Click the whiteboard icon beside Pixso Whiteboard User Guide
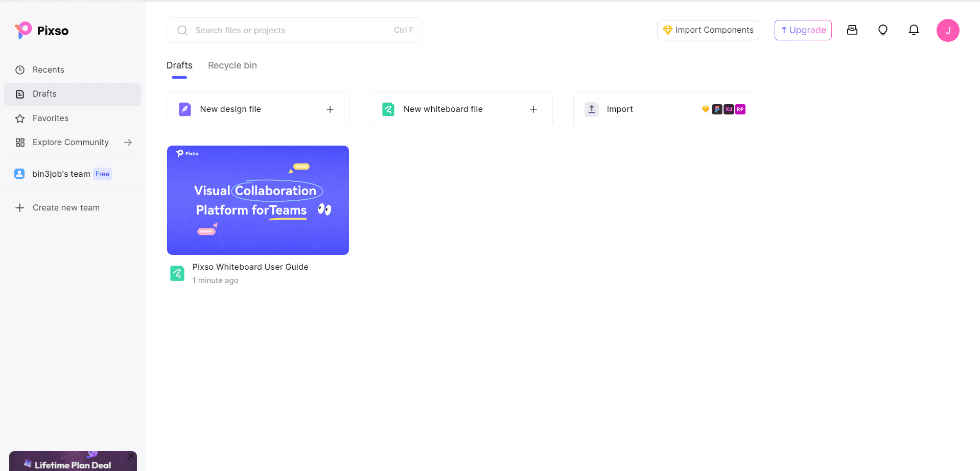The width and height of the screenshot is (980, 471). click(177, 273)
